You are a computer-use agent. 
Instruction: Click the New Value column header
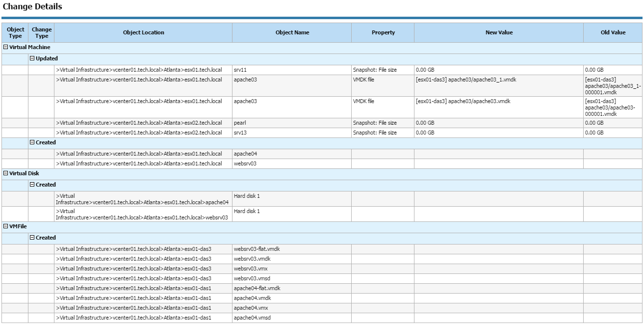tap(499, 33)
